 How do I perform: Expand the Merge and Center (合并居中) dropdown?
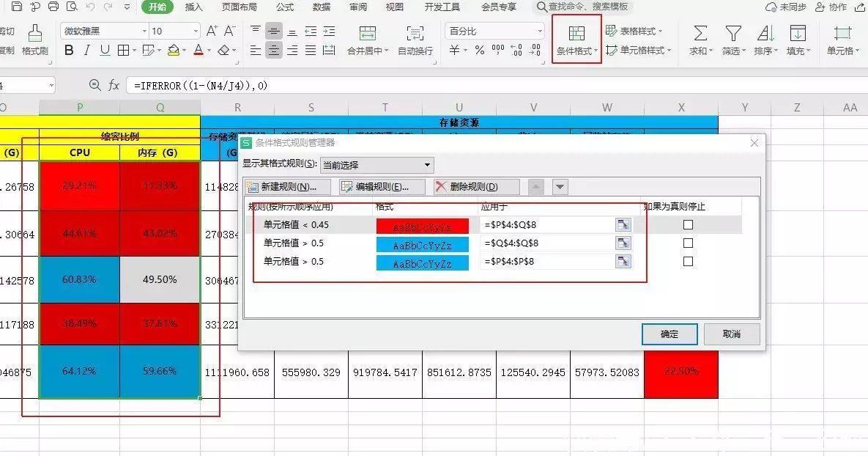386,51
